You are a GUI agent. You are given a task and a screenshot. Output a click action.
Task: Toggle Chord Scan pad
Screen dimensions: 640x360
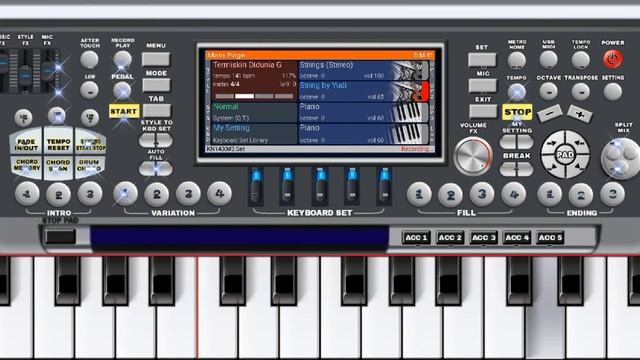[58, 166]
